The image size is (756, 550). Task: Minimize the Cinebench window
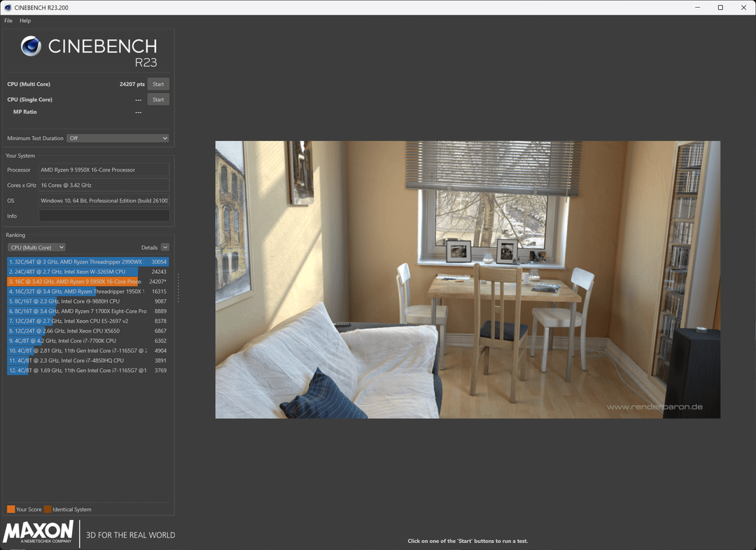(697, 7)
